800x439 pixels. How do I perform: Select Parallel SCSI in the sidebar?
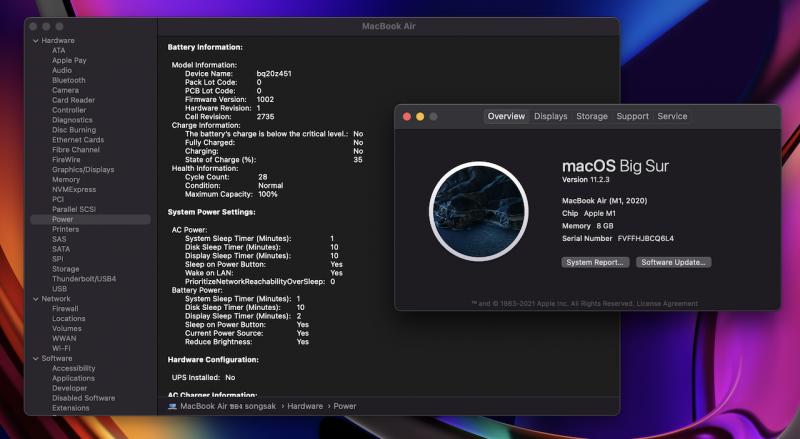(74, 209)
